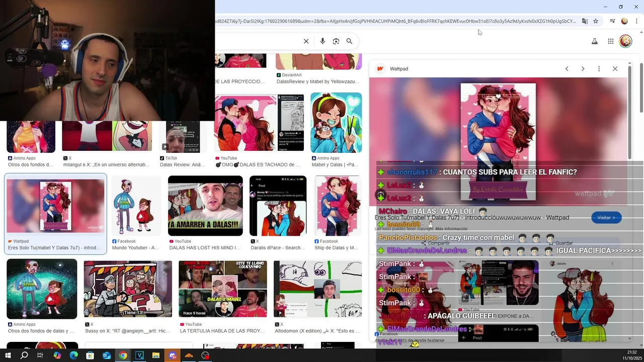This screenshot has height=362, width=644.
Task: Click 'milangul en X' result caption
Action: click(x=107, y=165)
